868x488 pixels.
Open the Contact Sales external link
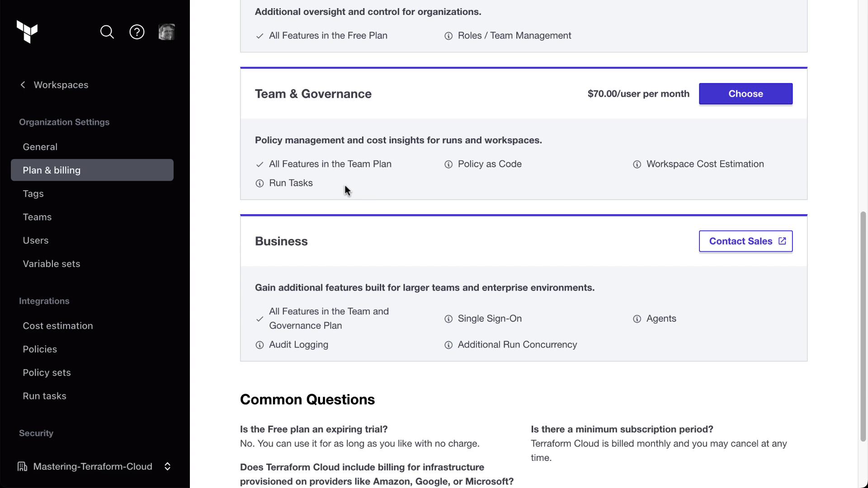(x=745, y=241)
